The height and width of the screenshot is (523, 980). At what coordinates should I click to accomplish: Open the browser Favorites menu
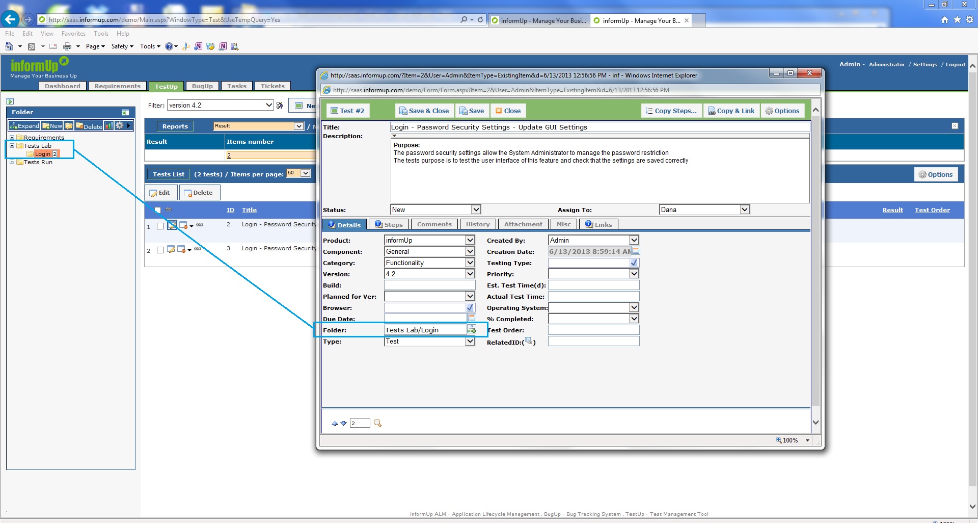tap(73, 34)
